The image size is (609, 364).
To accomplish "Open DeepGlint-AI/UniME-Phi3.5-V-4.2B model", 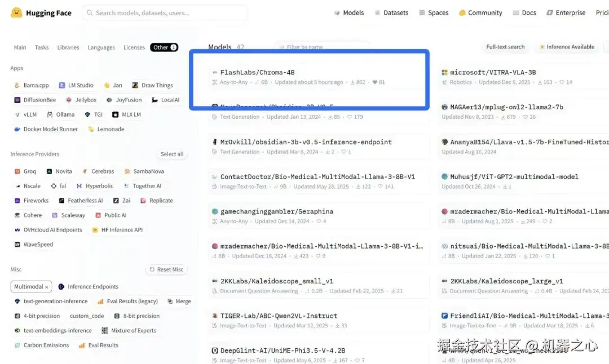I will tap(283, 350).
